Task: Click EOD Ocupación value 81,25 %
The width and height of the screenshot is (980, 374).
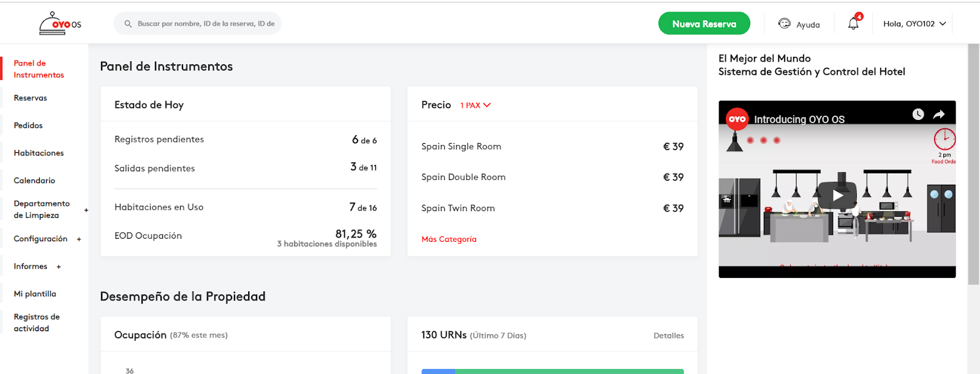Action: point(356,234)
